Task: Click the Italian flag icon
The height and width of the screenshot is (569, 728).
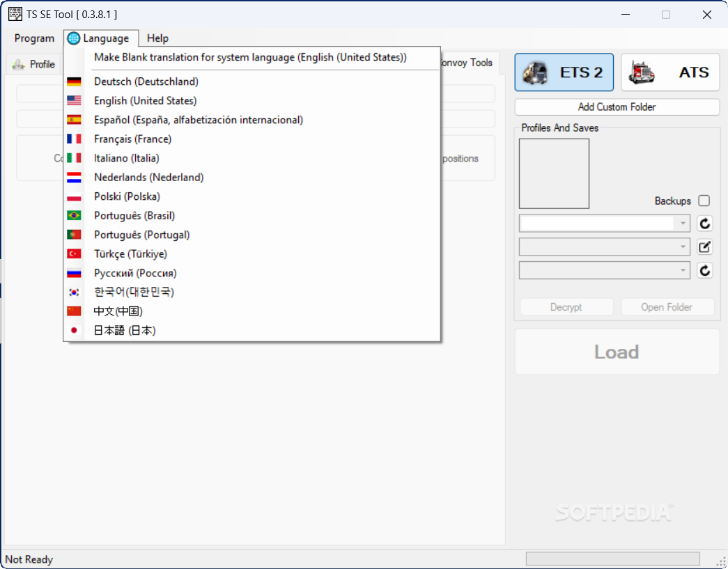Action: (74, 158)
